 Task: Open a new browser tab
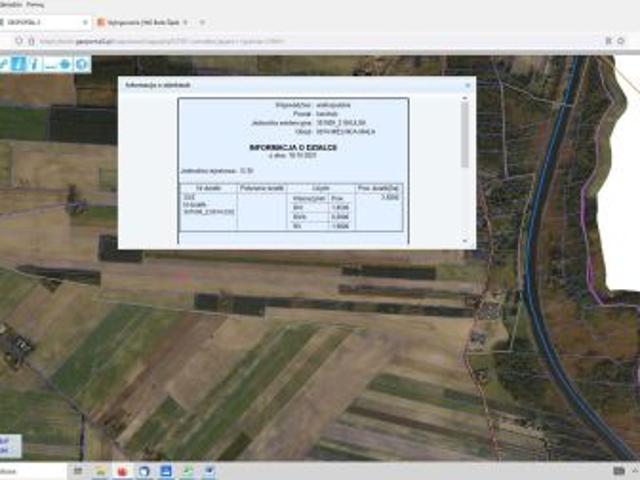[202, 22]
